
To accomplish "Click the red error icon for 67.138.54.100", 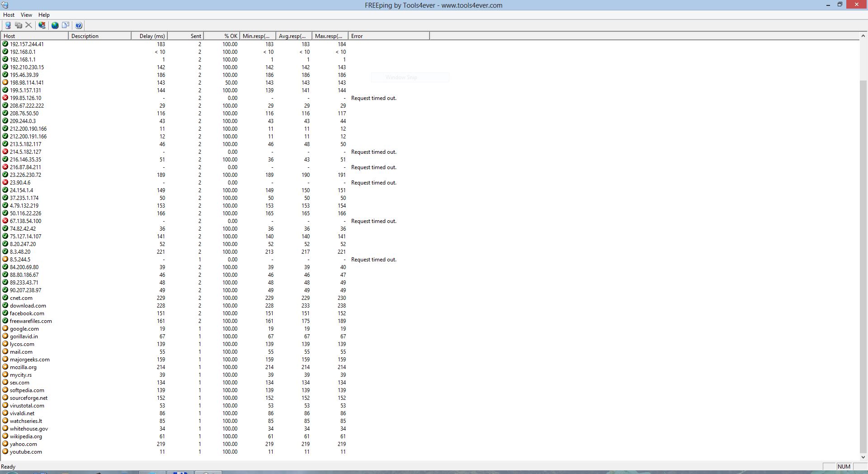I will click(5, 221).
